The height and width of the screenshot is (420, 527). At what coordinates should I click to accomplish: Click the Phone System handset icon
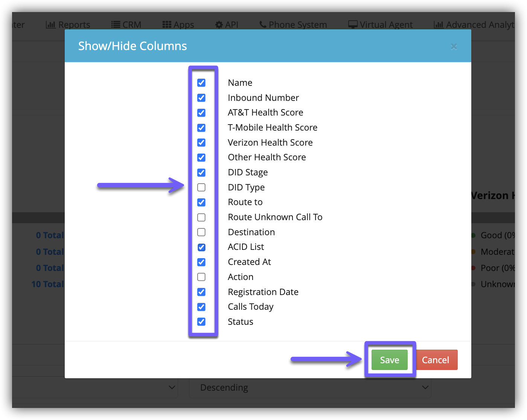263,25
